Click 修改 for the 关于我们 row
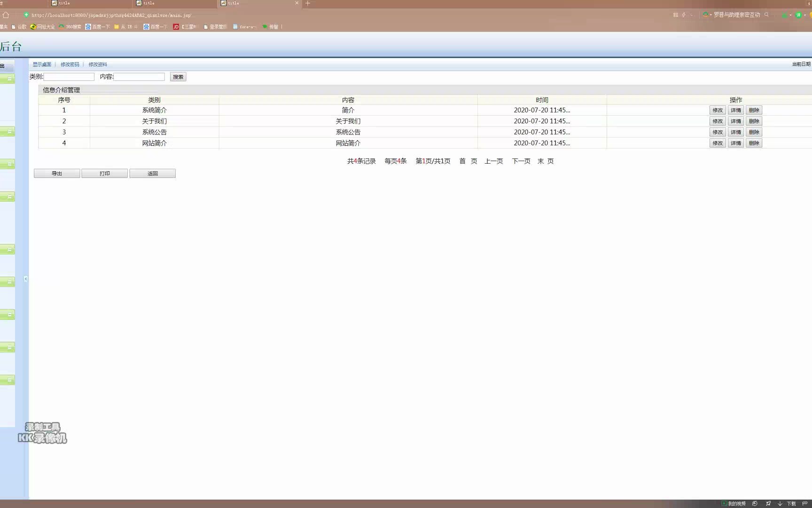The width and height of the screenshot is (812, 508). pos(718,121)
